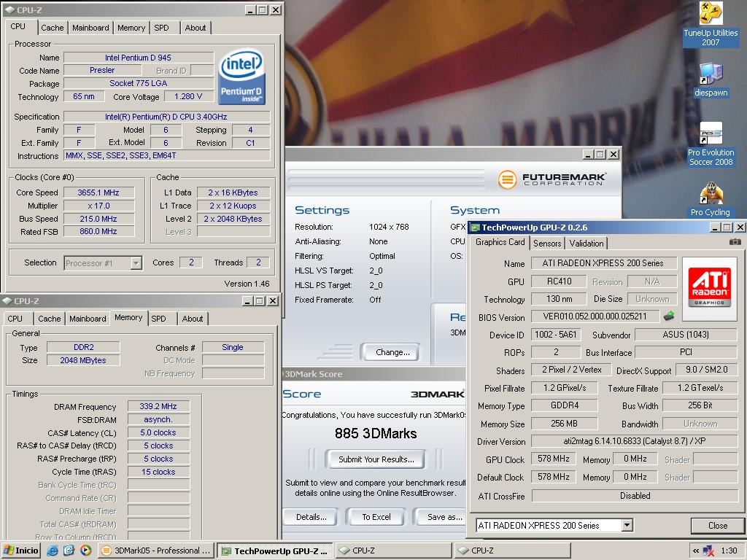Click the GPU name field ATI RADEON XPRESS
Image resolution: width=747 pixels, height=560 pixels.
coord(603,262)
